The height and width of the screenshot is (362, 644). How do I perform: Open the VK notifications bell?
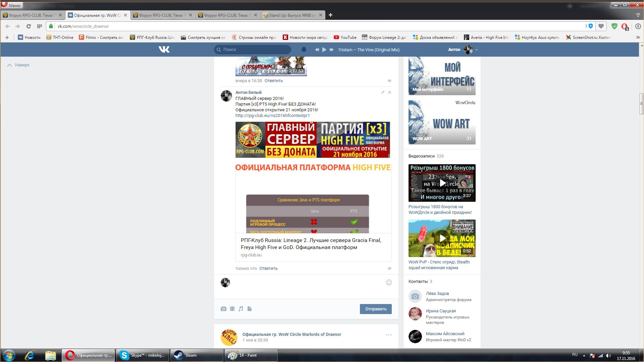point(304,50)
